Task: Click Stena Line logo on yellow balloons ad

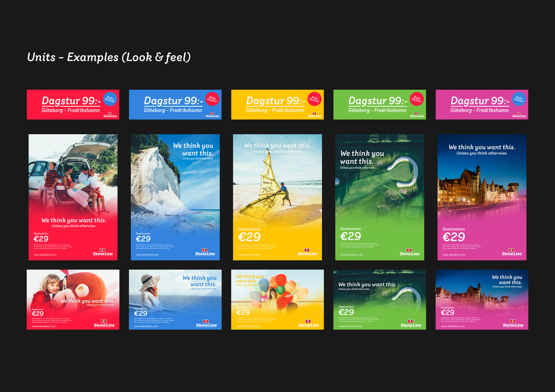Action: 309,324
